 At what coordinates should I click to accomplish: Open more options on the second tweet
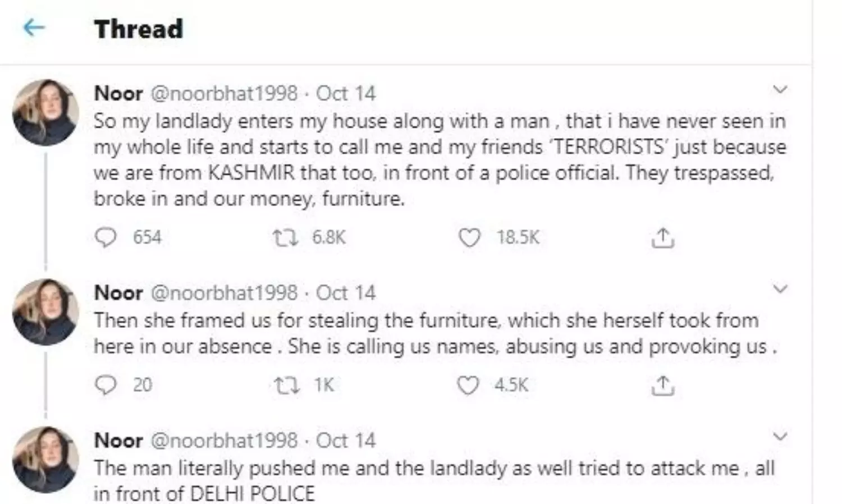point(780,288)
